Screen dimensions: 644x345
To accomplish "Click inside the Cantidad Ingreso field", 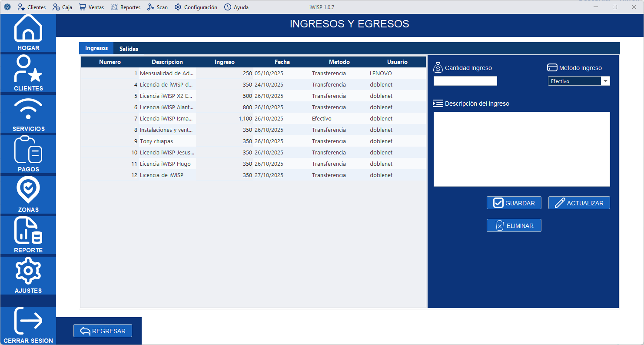I will click(x=465, y=81).
